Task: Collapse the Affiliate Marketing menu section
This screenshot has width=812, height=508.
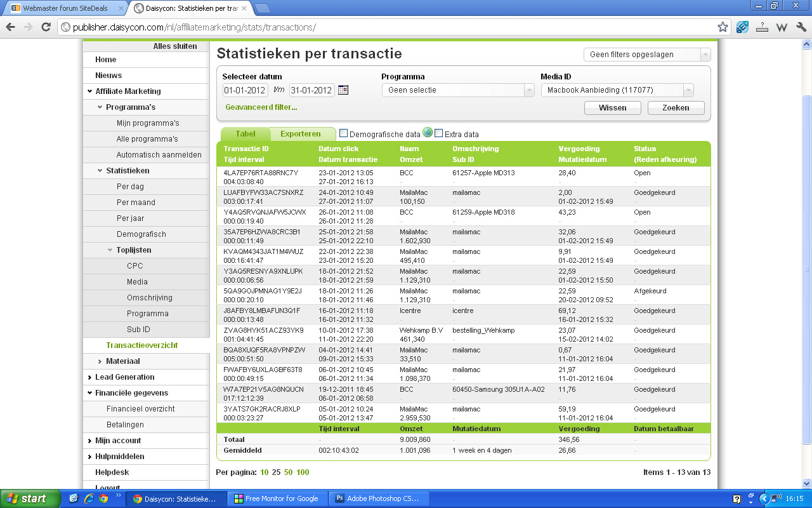Action: pyautogui.click(x=90, y=91)
